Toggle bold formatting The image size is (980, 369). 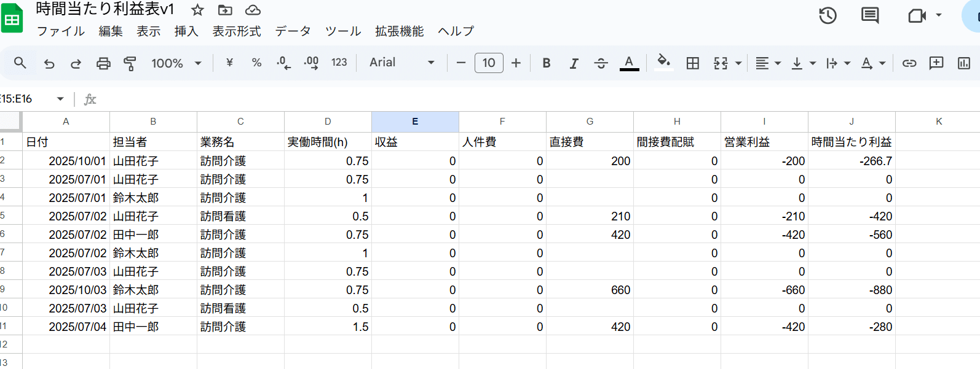coord(546,63)
